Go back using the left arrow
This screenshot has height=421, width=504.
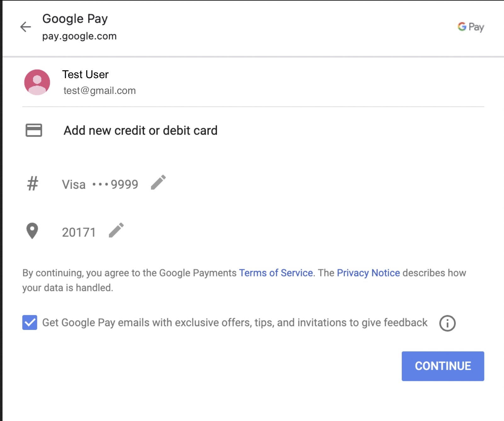[26, 27]
